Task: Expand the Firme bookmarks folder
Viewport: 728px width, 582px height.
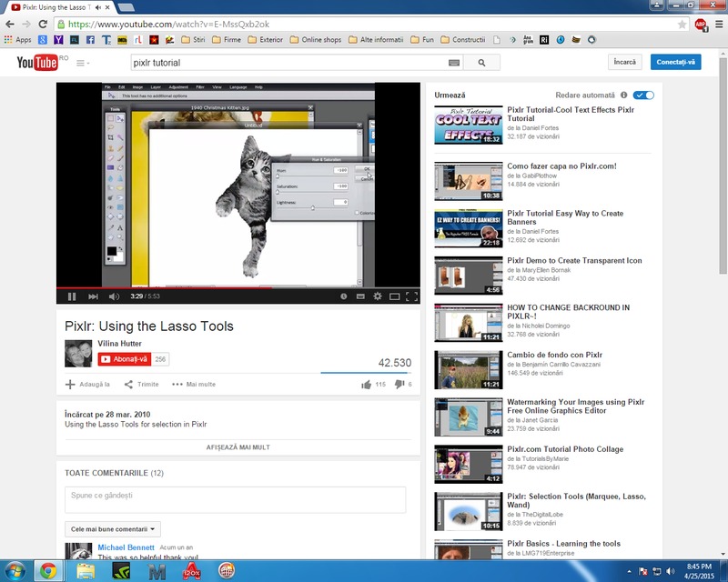Action: tap(227, 40)
